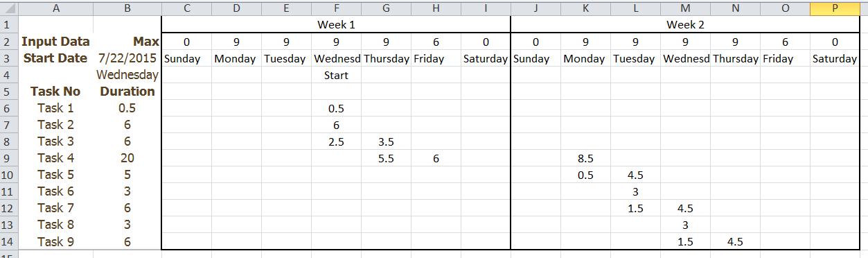
Task: Select the Duration header cell
Action: click(x=127, y=92)
